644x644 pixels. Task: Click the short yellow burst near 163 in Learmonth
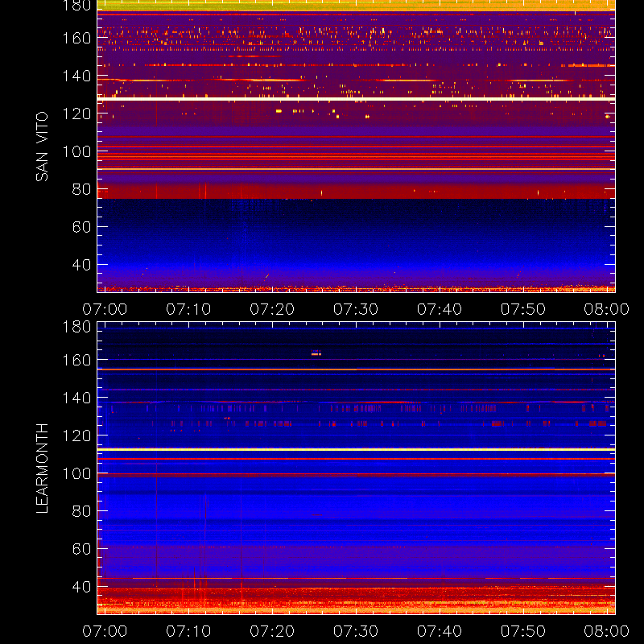click(316, 353)
